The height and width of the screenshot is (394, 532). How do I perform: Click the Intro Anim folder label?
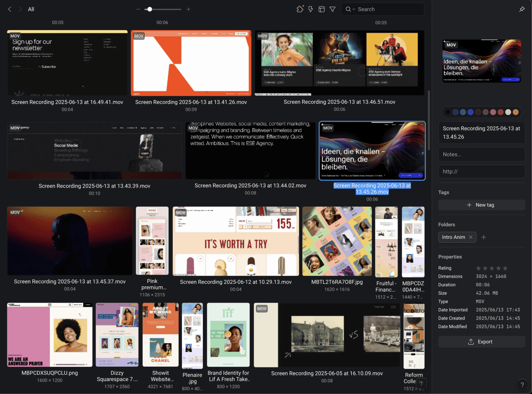click(453, 237)
